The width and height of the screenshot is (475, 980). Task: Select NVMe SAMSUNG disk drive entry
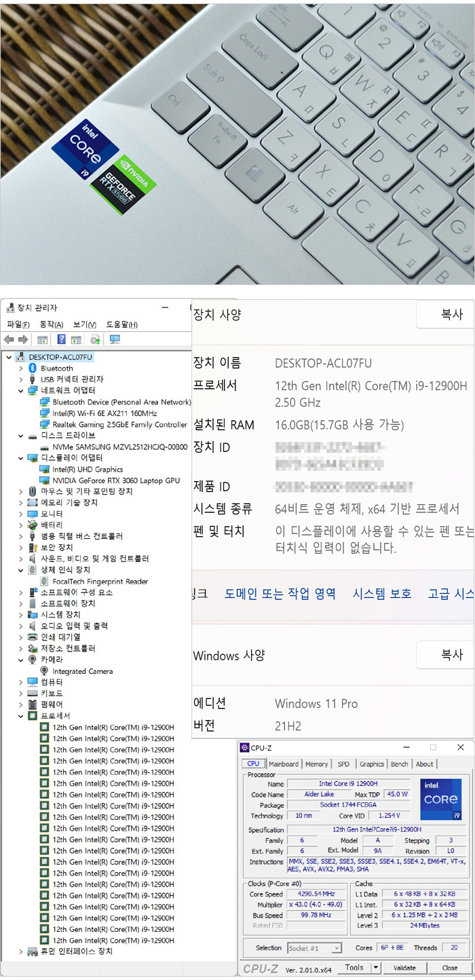tap(119, 447)
